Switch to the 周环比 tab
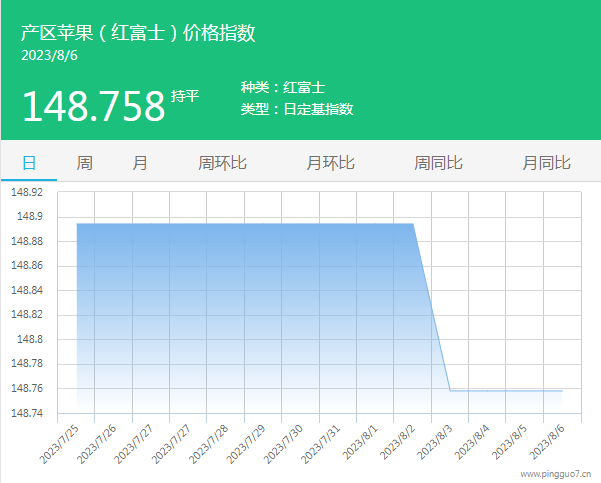This screenshot has height=483, width=601. (222, 163)
